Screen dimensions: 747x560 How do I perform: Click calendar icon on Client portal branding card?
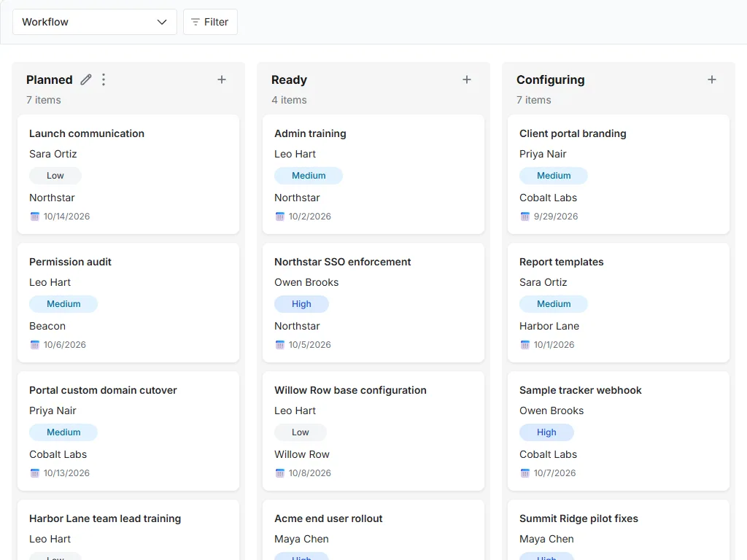[x=525, y=217]
